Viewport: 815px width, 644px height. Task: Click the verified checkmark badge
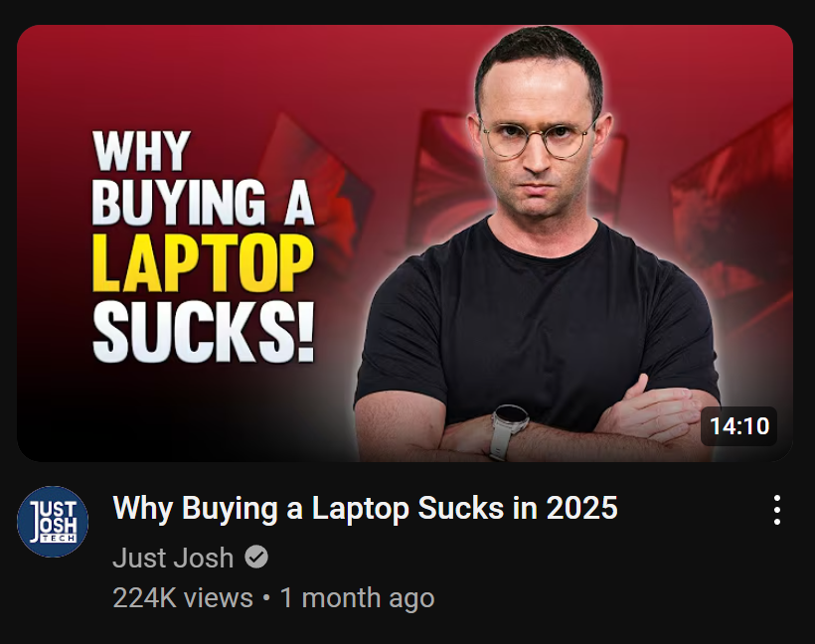point(256,558)
